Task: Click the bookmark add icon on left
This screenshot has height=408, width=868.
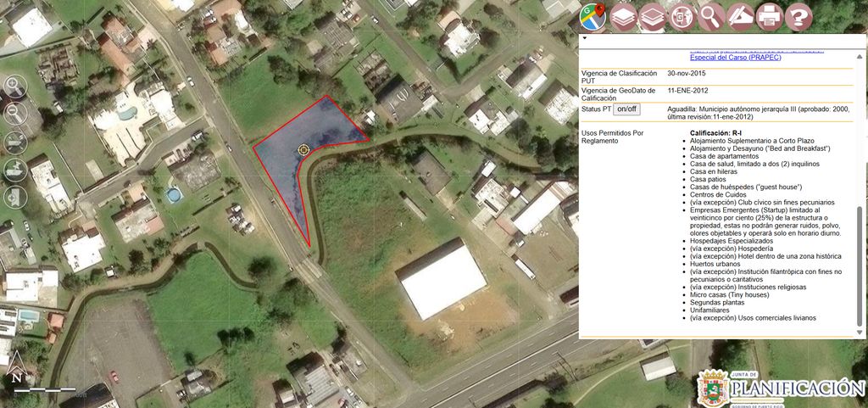Action: (15, 197)
